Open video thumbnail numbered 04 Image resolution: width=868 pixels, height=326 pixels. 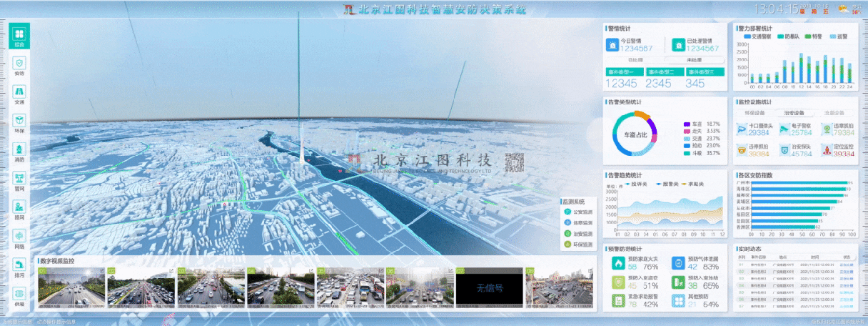click(279, 288)
